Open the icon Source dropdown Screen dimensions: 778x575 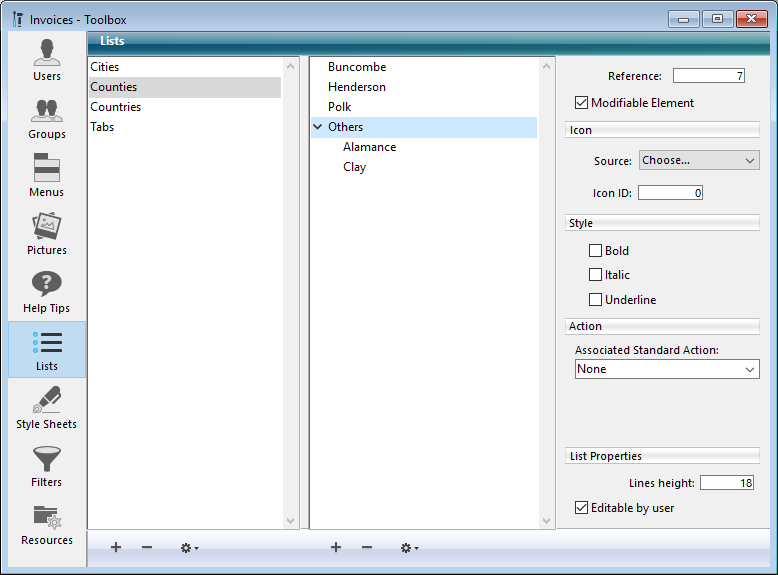tap(698, 160)
